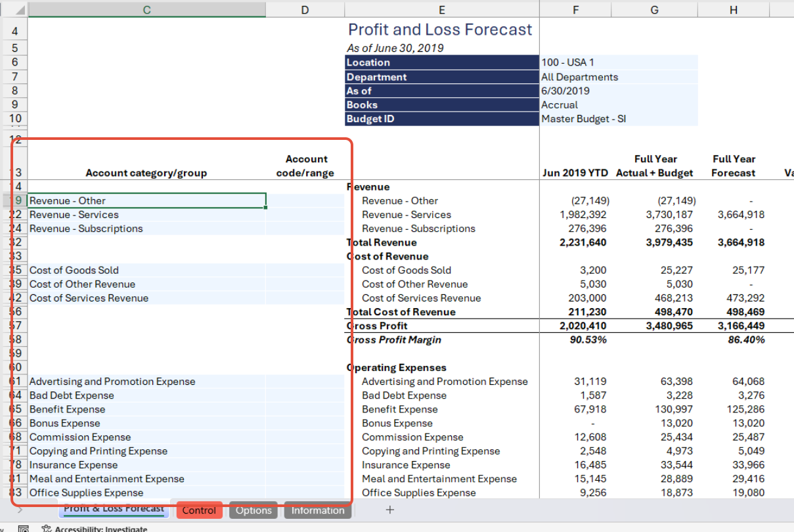Select the Gross Profit Margin label cell
The width and height of the screenshot is (794, 532).
(442, 340)
